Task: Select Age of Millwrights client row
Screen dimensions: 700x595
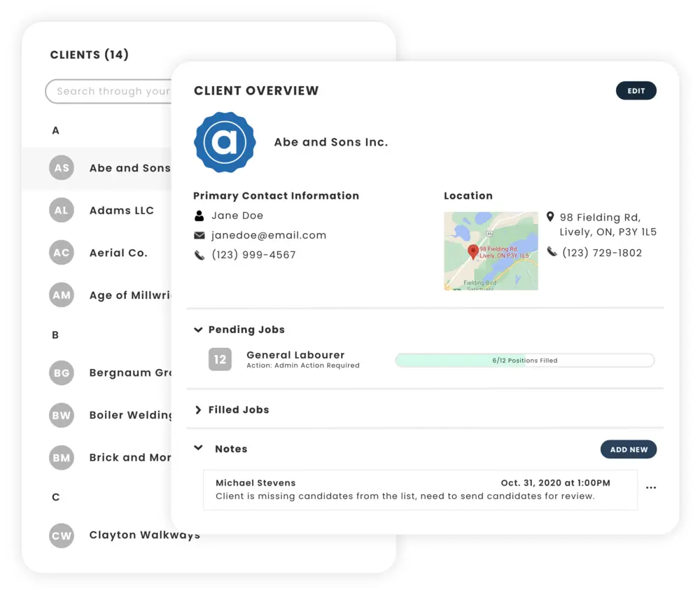Action: tap(97, 295)
